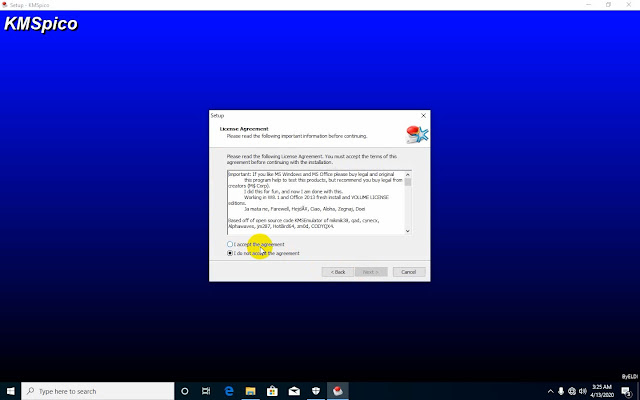This screenshot has height=400, width=640.
Task: Click the 'License Agreement' heading text
Action: [x=244, y=129]
